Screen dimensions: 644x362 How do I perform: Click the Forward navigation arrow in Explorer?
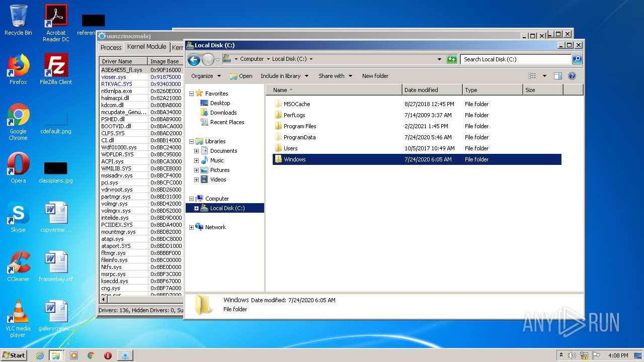pos(208,59)
